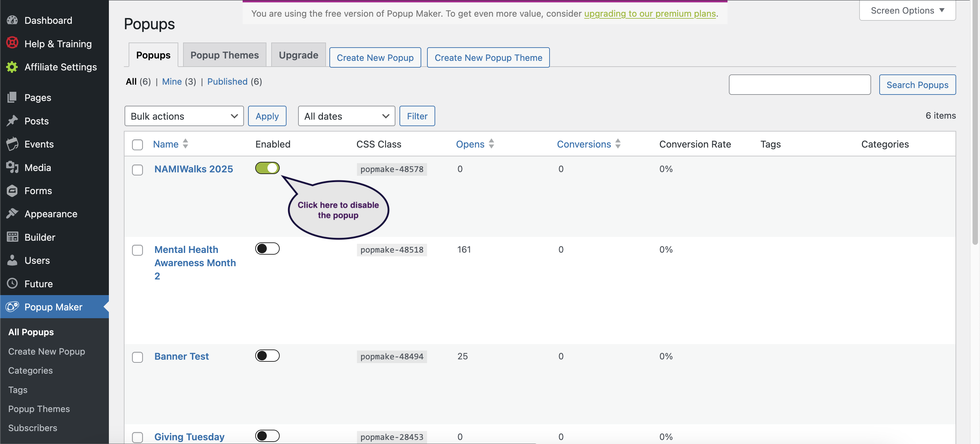
Task: Open the Subscribers submenu item
Action: click(x=33, y=428)
